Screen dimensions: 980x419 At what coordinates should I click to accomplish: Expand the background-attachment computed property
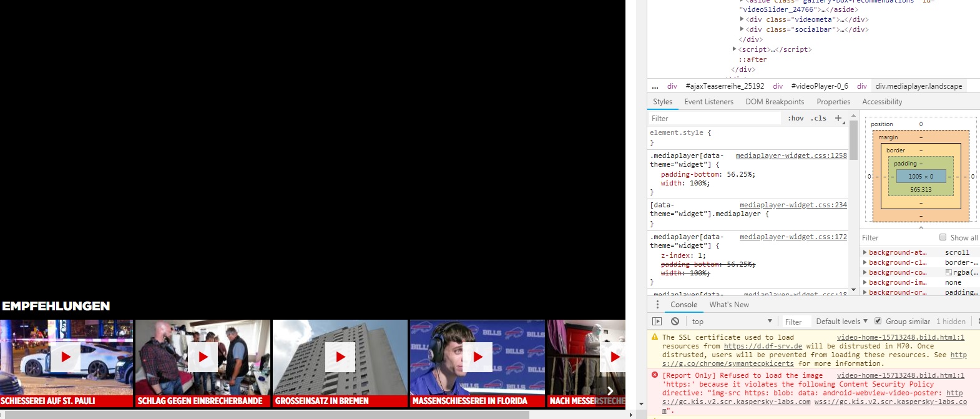[x=865, y=252]
